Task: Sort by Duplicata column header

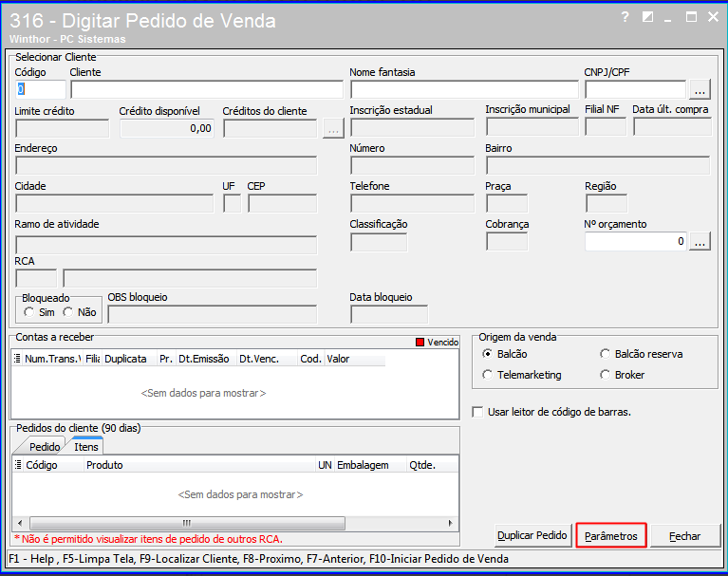Action: pos(129,359)
